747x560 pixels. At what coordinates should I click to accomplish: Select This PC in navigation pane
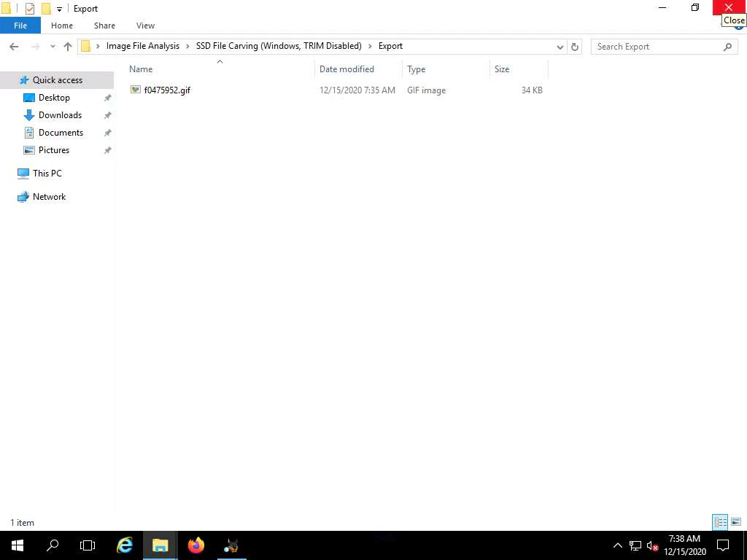tap(47, 174)
